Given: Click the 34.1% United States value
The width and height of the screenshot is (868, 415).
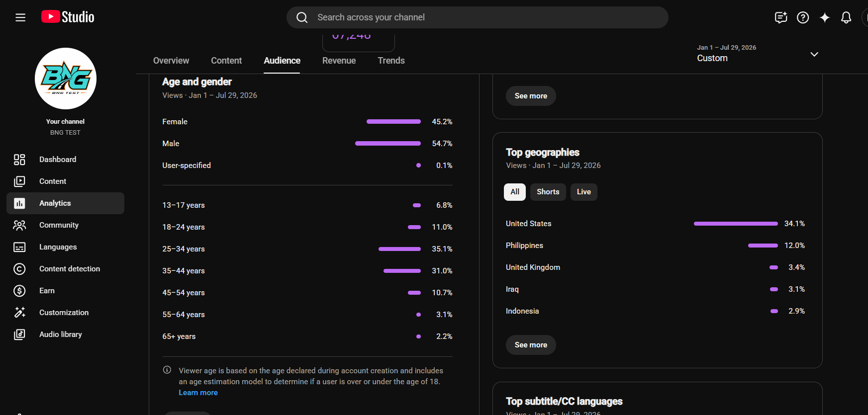Looking at the screenshot, I should (x=794, y=224).
